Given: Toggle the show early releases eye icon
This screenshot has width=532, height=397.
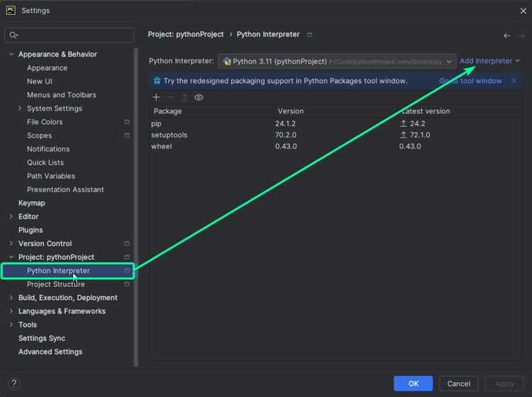Looking at the screenshot, I should pyautogui.click(x=199, y=98).
